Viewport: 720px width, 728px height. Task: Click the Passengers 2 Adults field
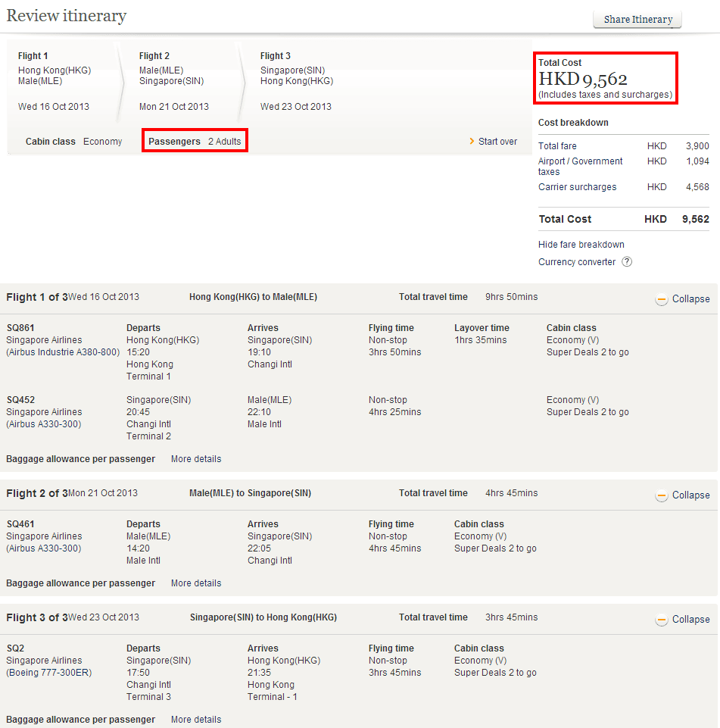tap(195, 142)
